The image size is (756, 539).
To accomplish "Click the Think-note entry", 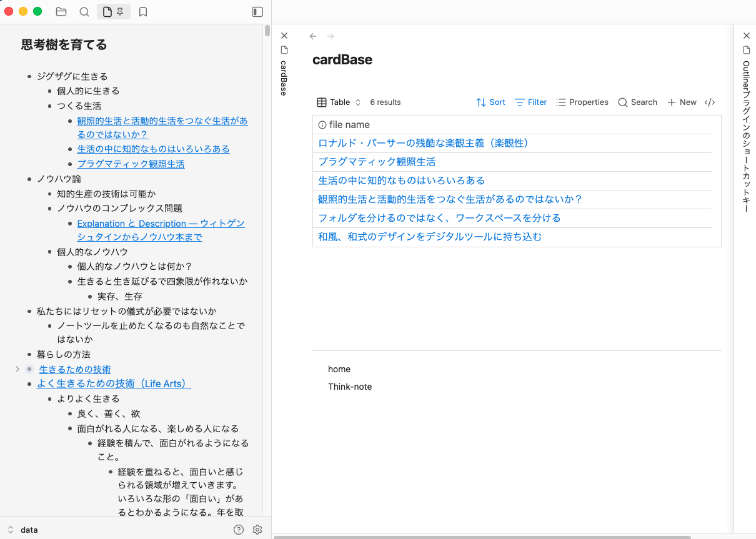I will pyautogui.click(x=350, y=387).
